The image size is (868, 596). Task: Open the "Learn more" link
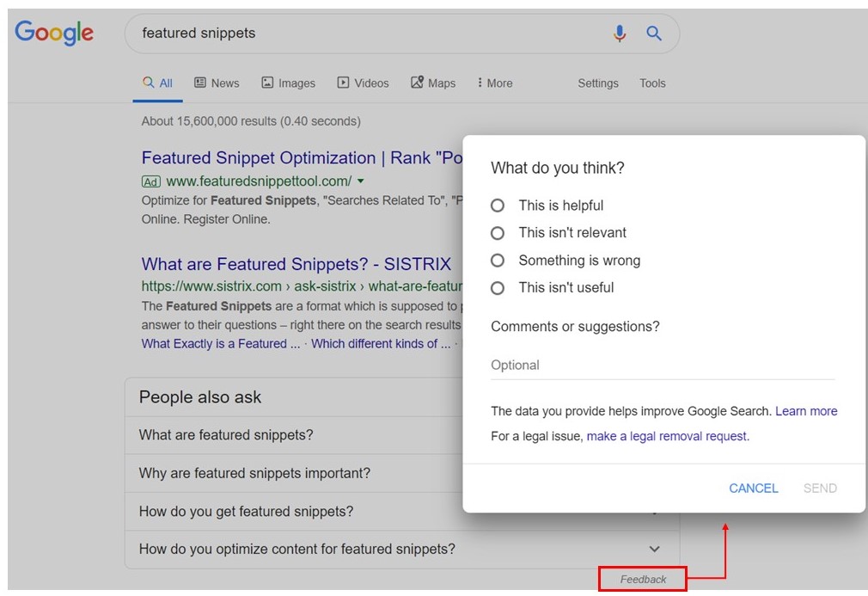(x=806, y=411)
